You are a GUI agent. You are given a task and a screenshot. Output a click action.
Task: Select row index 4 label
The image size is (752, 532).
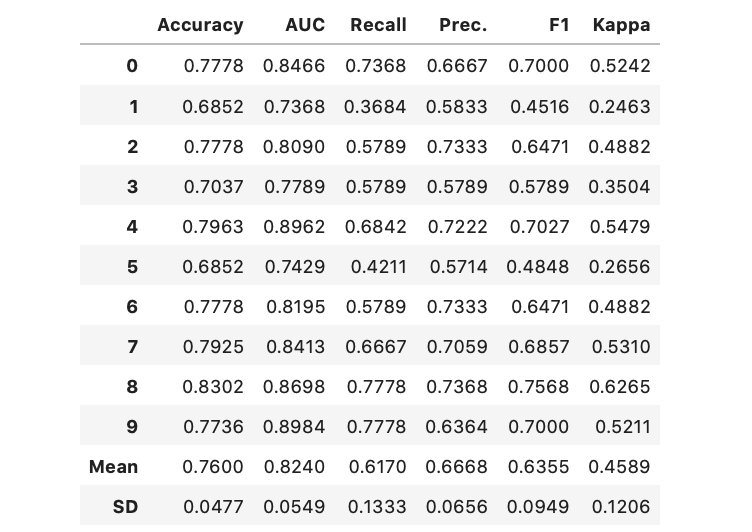(x=132, y=227)
